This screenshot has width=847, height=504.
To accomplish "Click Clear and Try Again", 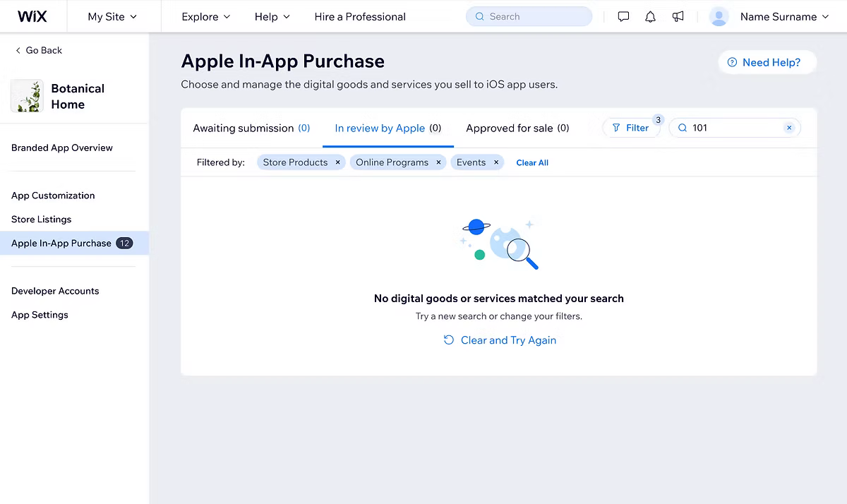I will tap(500, 340).
